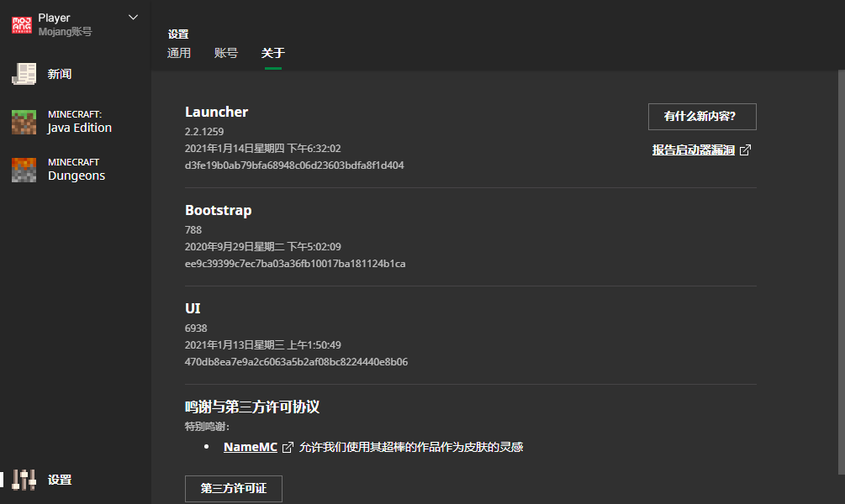Image resolution: width=845 pixels, height=504 pixels.
Task: Click the Bootstrap section heading
Action: [219, 210]
